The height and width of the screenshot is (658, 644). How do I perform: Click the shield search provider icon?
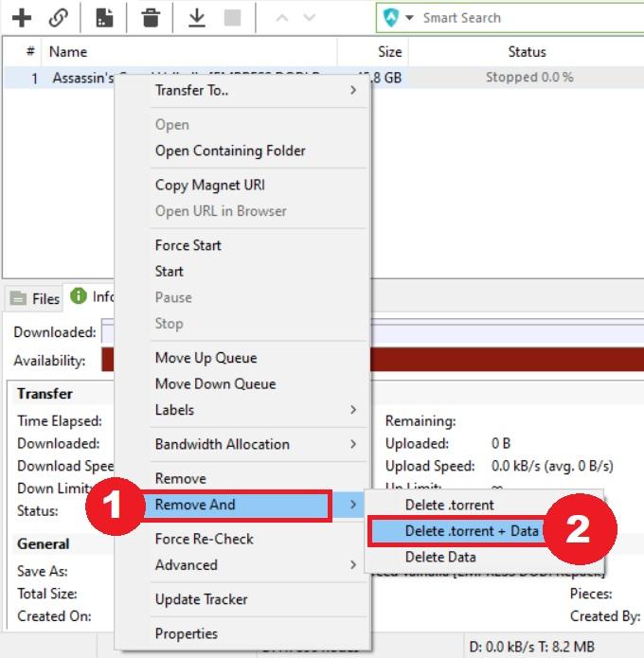(391, 18)
